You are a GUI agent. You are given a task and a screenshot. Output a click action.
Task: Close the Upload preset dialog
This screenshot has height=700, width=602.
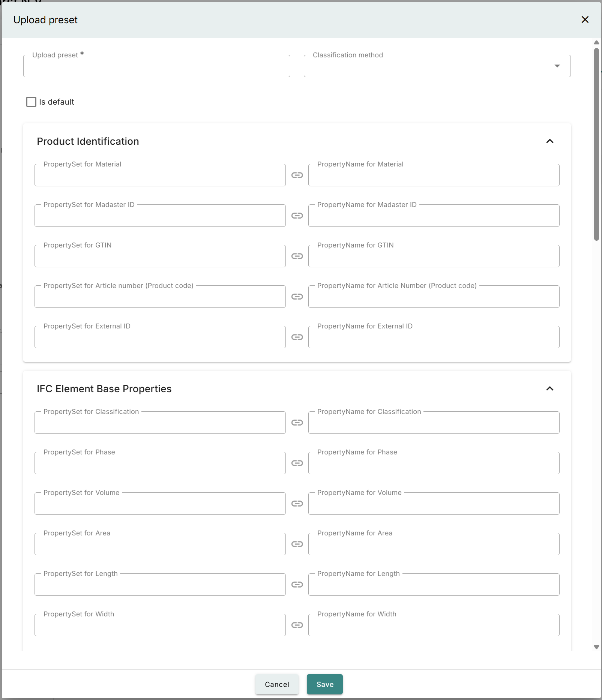(585, 19)
